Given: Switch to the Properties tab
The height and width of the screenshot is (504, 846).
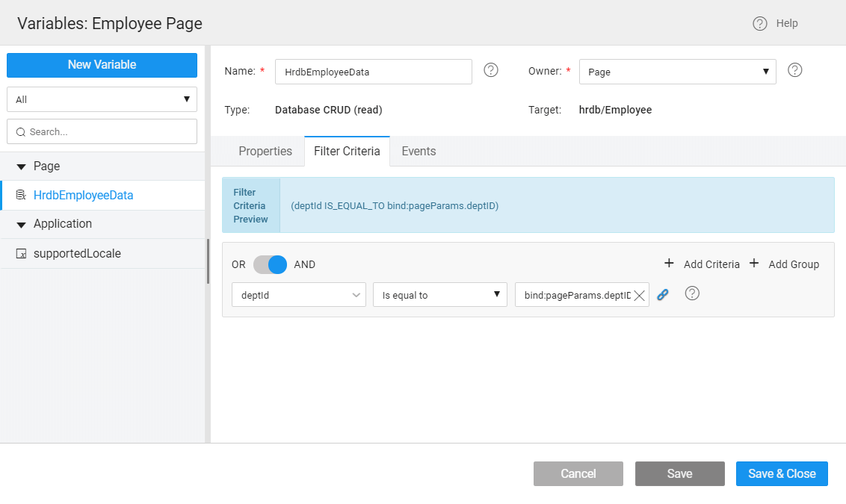Looking at the screenshot, I should [x=265, y=151].
